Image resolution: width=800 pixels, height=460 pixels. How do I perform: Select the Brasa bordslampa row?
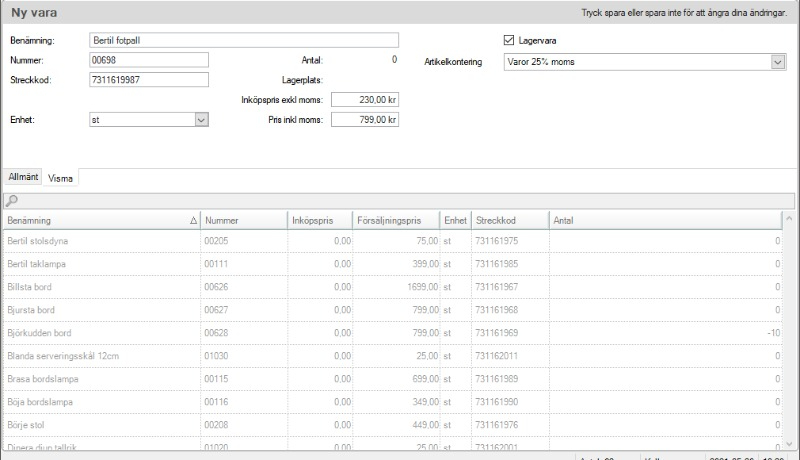(392, 378)
